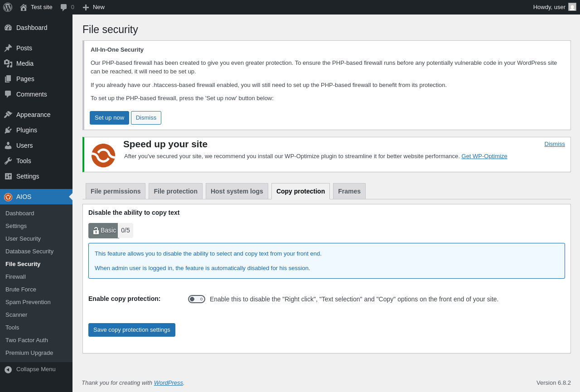Follow the Get WP-Optimize link
The height and width of the screenshot is (392, 580).
click(x=484, y=156)
